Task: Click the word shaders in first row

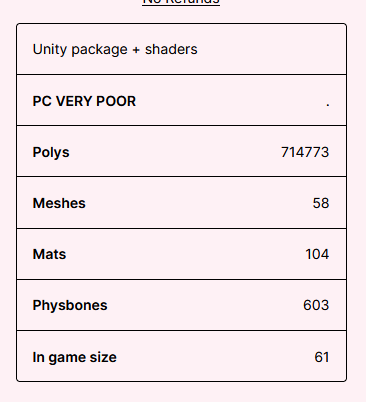Action: 171,49
